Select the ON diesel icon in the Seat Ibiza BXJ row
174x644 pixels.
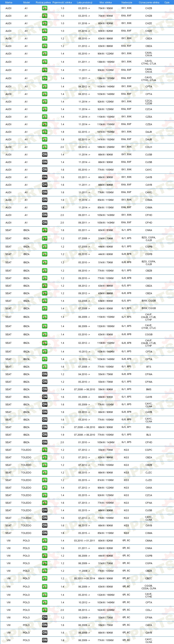coord(45,427)
